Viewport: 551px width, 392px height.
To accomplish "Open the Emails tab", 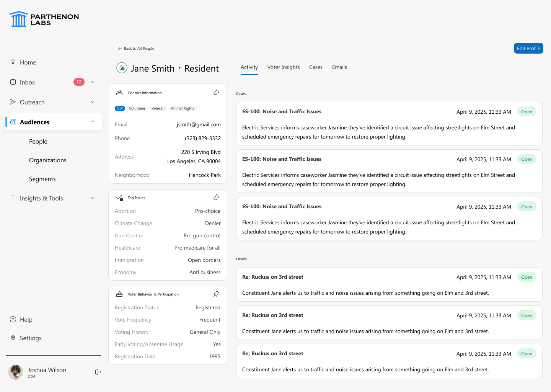I will point(339,67).
